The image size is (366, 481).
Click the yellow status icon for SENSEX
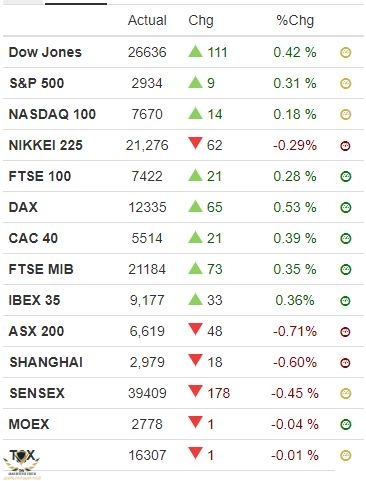point(346,393)
